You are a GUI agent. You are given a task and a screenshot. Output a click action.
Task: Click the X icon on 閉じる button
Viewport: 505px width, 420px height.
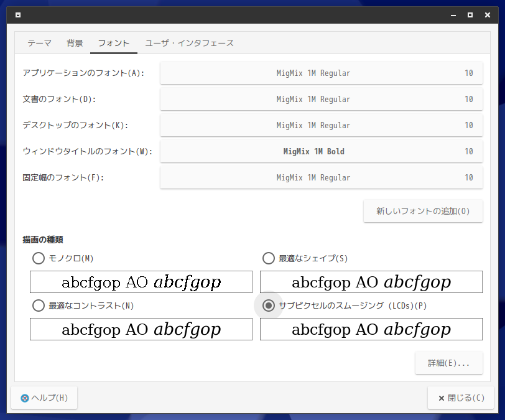(442, 398)
